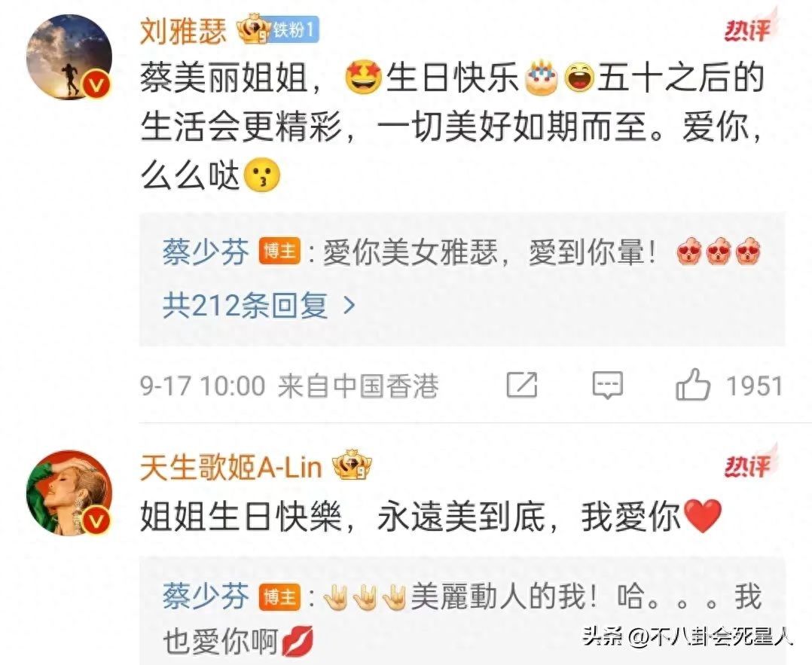812x665 pixels.
Task: Open 蔡少芬's name in second reply
Action: coord(206,596)
